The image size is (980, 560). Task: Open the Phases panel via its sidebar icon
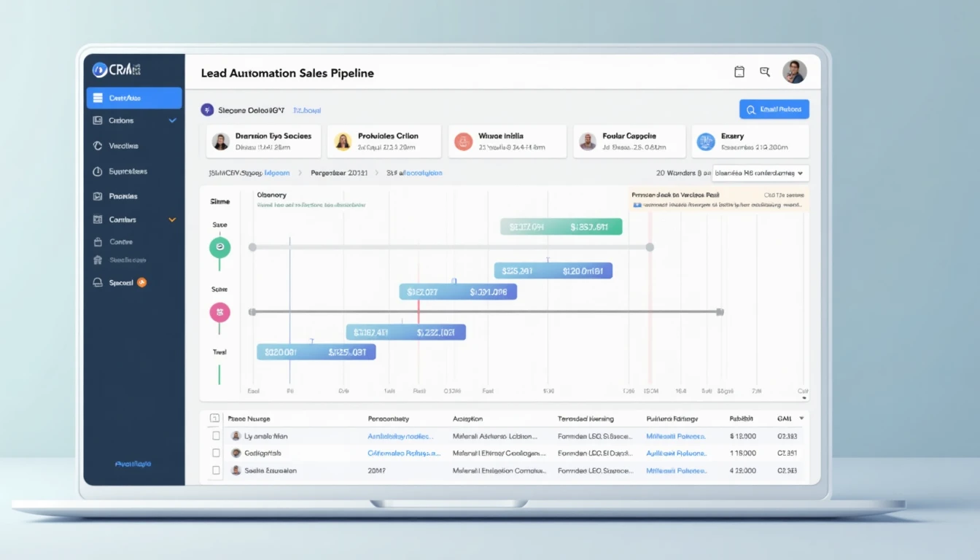(99, 195)
